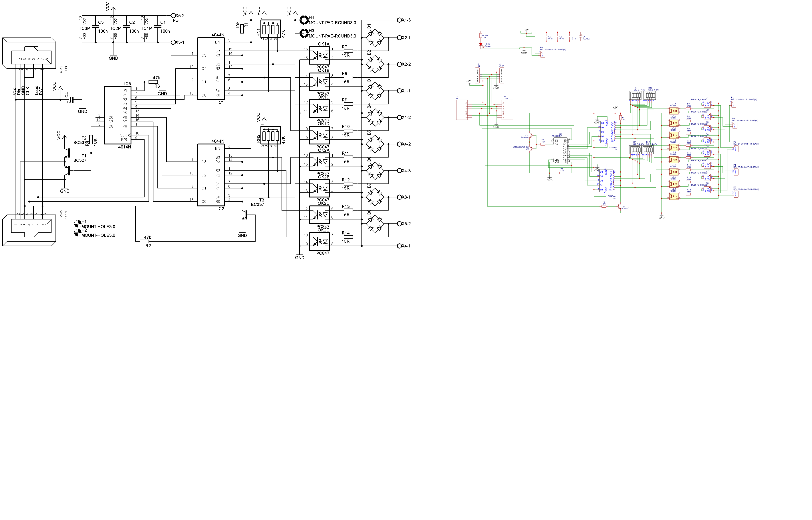Image resolution: width=812 pixels, height=520 pixels.
Task: Select the OK1A PC847 optocoupler symbol
Action: (319, 55)
